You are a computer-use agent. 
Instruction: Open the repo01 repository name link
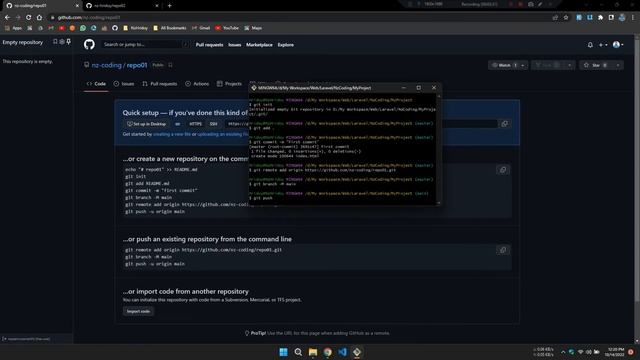(137, 65)
